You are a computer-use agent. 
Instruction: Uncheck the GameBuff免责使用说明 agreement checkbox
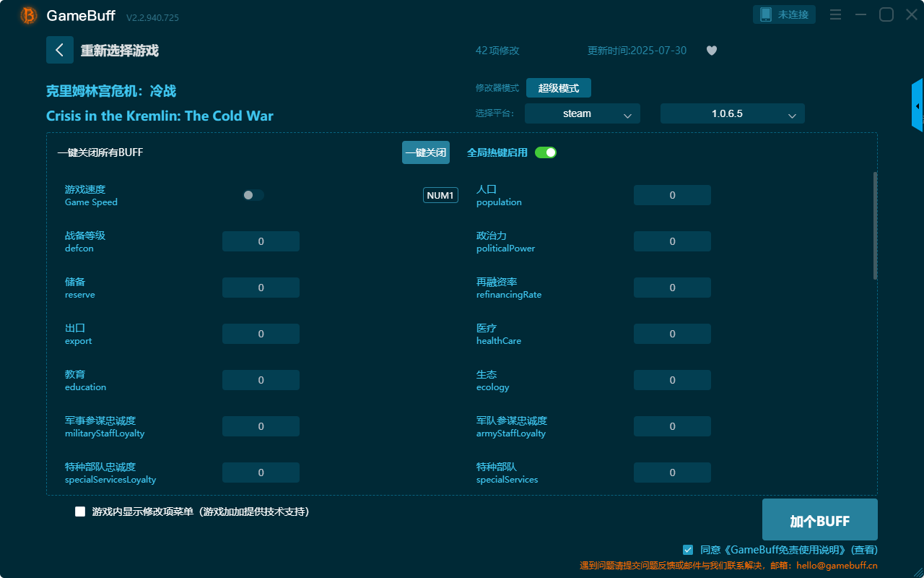pos(688,550)
